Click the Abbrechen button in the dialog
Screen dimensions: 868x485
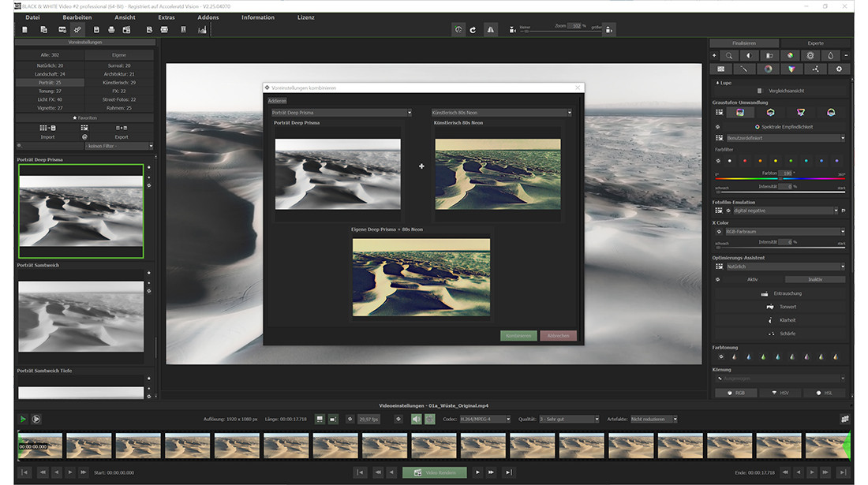558,335
